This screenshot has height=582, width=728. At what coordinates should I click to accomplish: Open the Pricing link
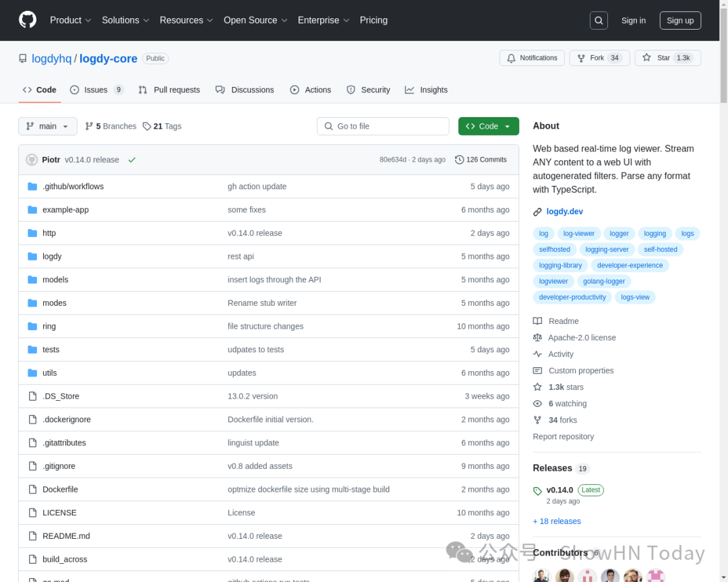pyautogui.click(x=373, y=20)
